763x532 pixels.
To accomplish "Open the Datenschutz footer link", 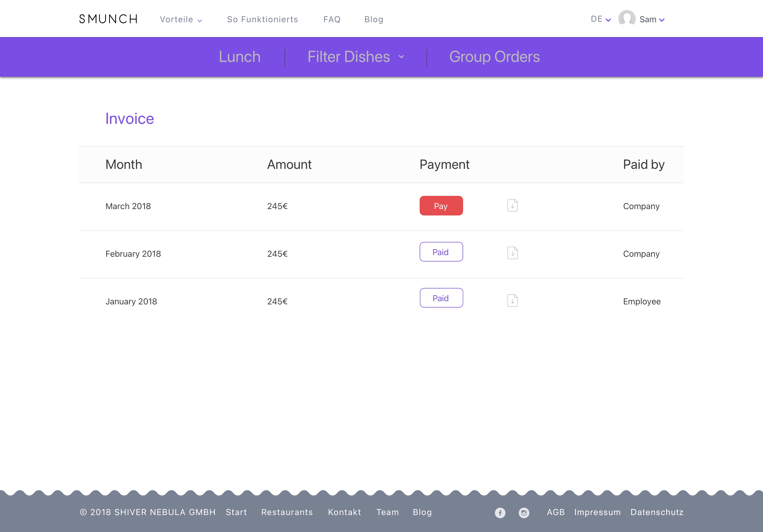I will coord(657,512).
